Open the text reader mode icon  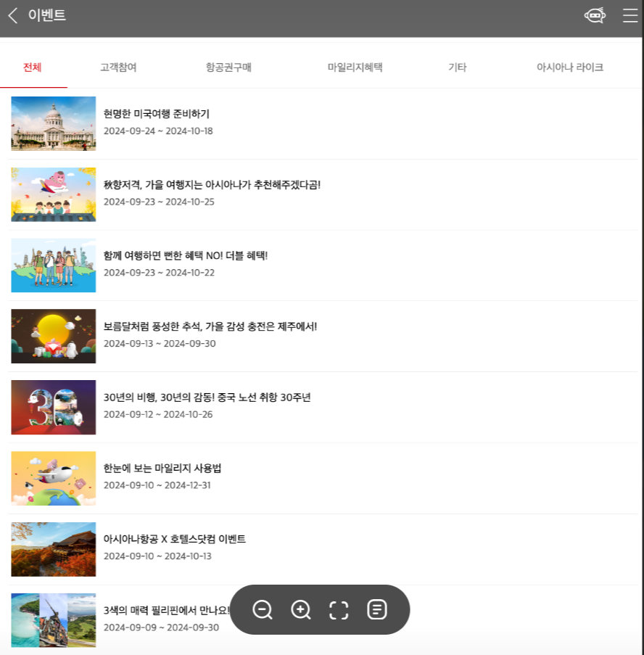click(376, 610)
